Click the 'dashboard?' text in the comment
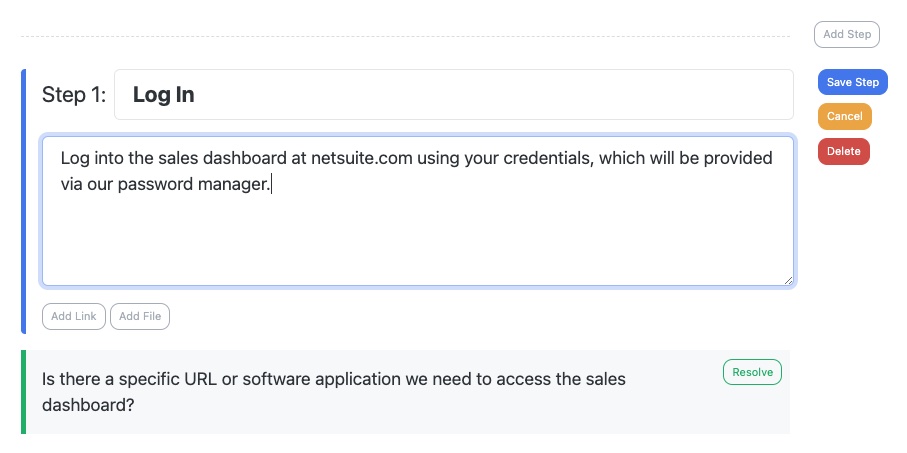Image resolution: width=907 pixels, height=453 pixels. [x=88, y=405]
